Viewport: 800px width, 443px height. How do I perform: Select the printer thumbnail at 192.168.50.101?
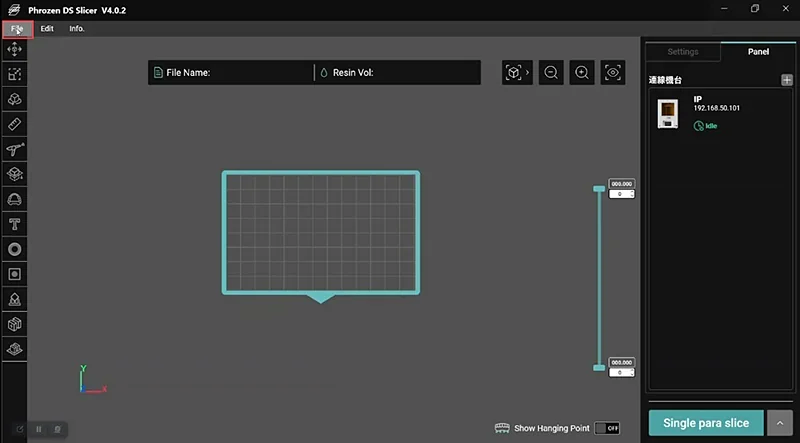click(668, 114)
